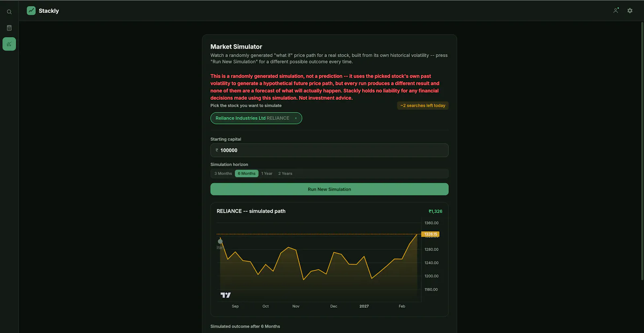
Task: Click the Market Simulator heading
Action: tap(236, 47)
